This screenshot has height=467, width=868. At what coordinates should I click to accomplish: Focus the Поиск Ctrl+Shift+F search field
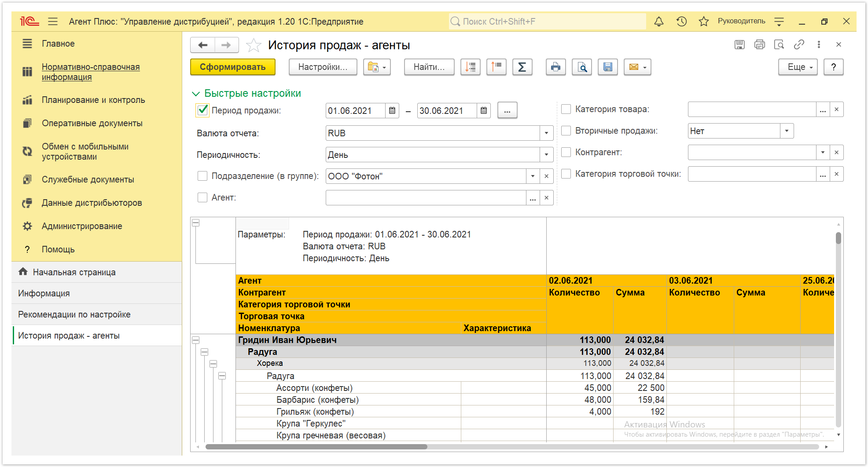548,22
